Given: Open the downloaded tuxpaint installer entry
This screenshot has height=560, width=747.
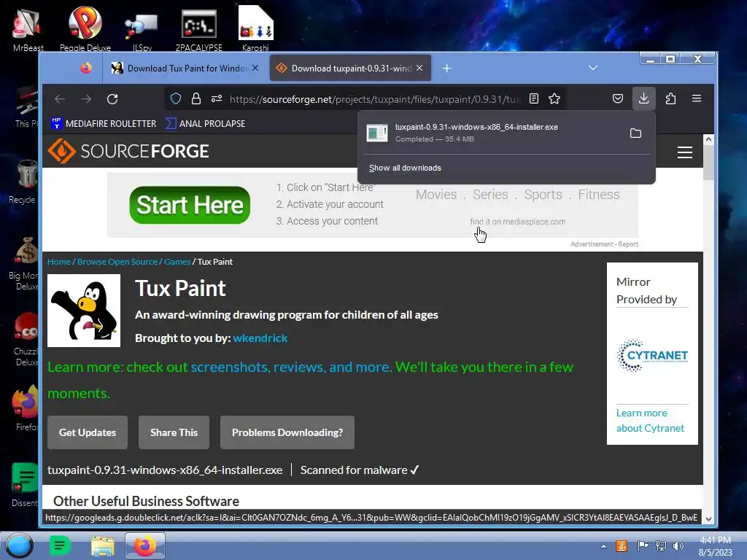Looking at the screenshot, I should coord(491,133).
